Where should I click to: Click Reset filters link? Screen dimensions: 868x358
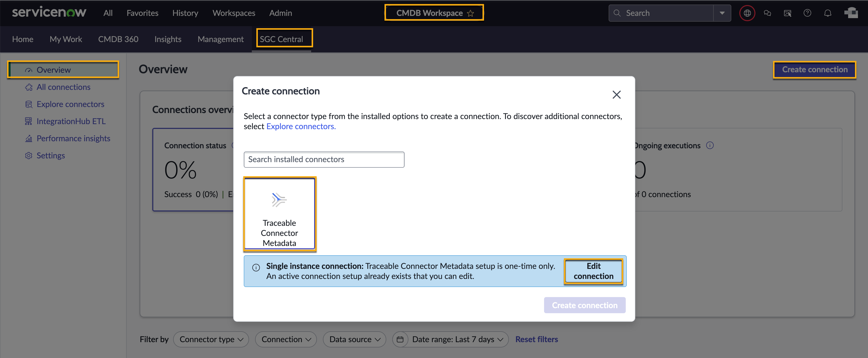tap(537, 339)
